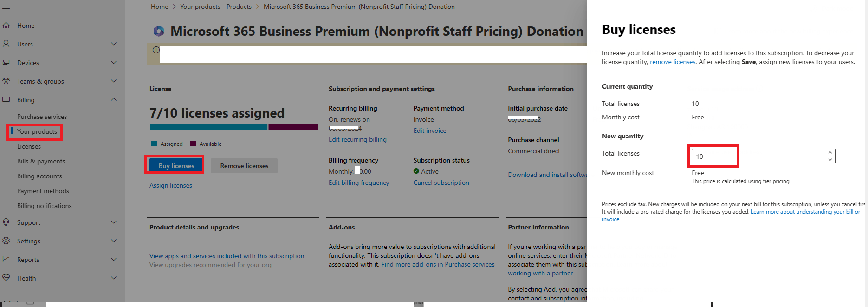The image size is (868, 307).
Task: Open Billing notifications page
Action: (x=44, y=206)
